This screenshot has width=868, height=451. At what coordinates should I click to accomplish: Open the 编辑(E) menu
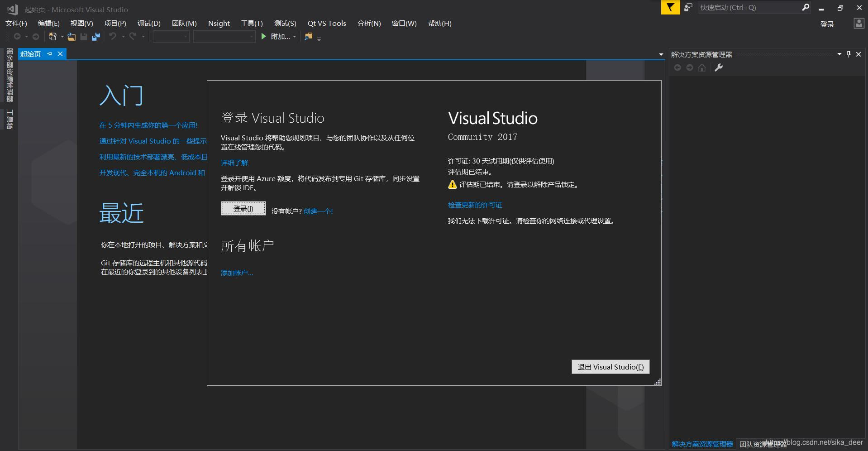[x=49, y=23]
